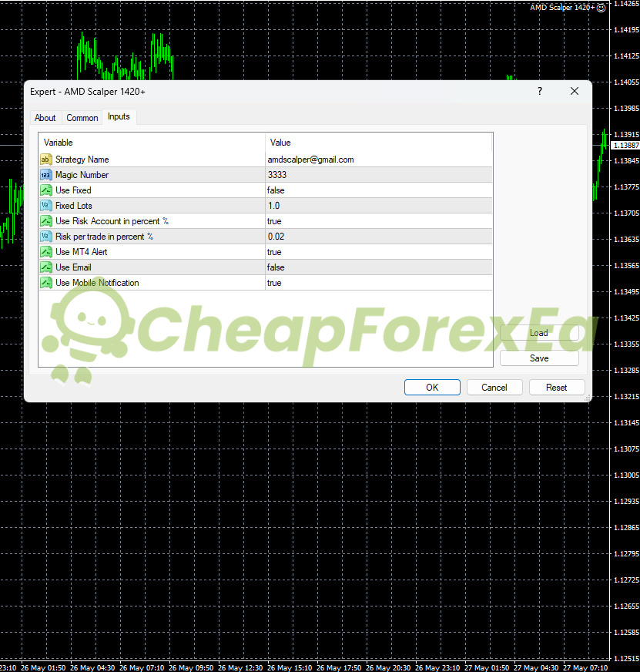Click the Use Fixed boolean type icon
This screenshot has width=640, height=672.
click(x=46, y=190)
